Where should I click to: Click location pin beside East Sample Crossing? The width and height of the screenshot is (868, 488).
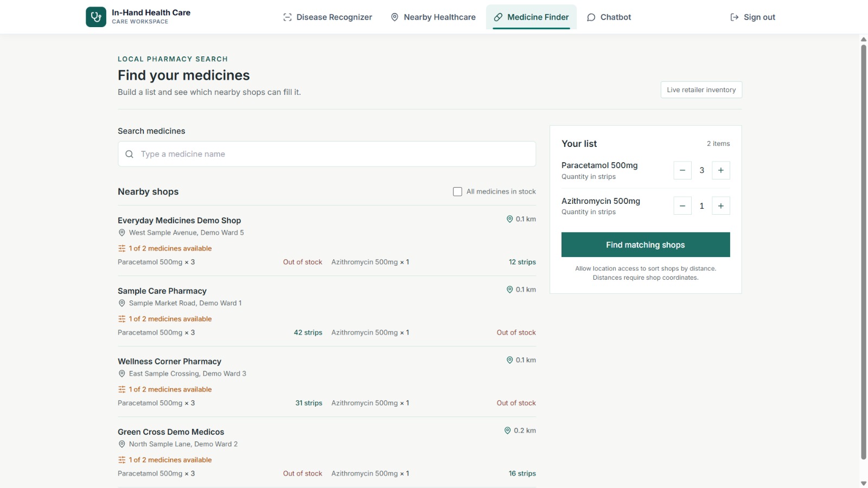[122, 374]
